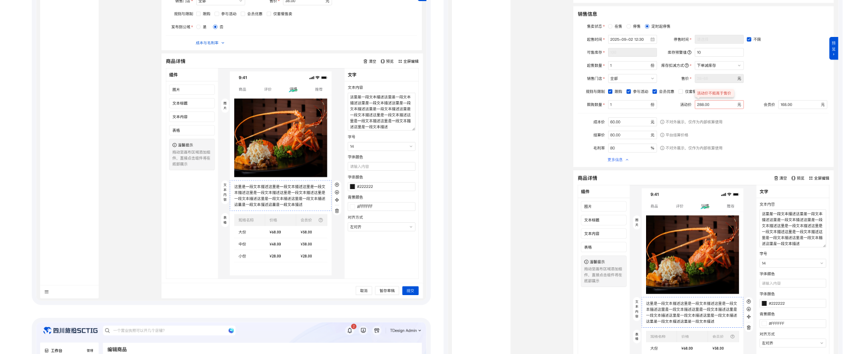Select 是 for 发布到公域
The width and height of the screenshot is (868, 354).
point(198,27)
